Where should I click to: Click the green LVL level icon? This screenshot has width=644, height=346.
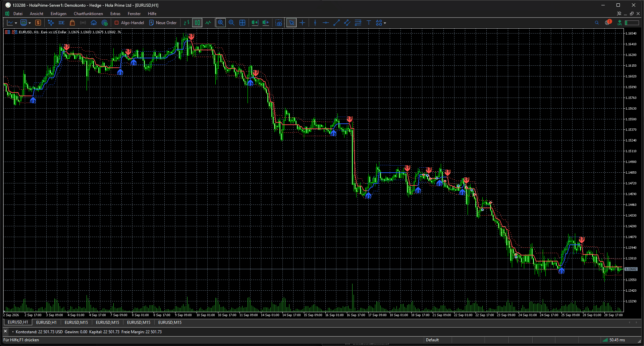620,23
